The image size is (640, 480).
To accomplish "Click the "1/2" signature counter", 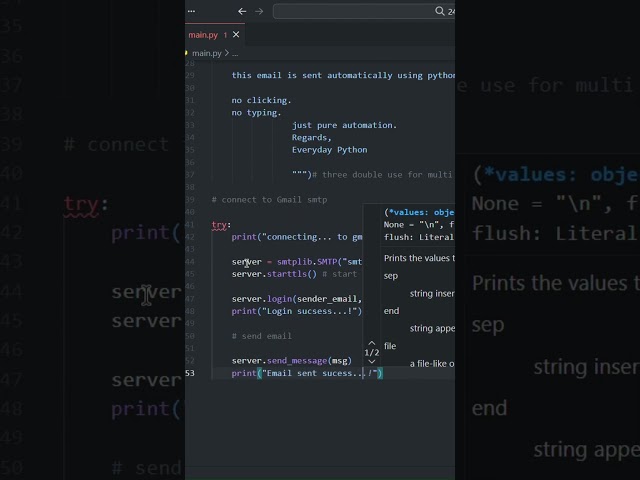I will [371, 352].
